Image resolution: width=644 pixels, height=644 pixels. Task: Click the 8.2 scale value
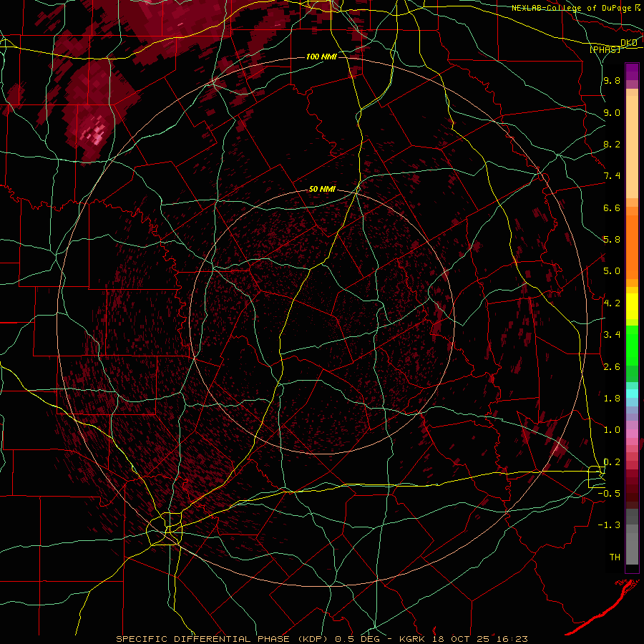(x=612, y=144)
